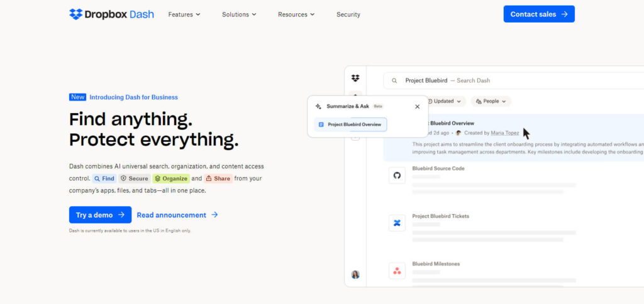Click the Confluence icon for Project Bluebird Tickets

[397, 223]
